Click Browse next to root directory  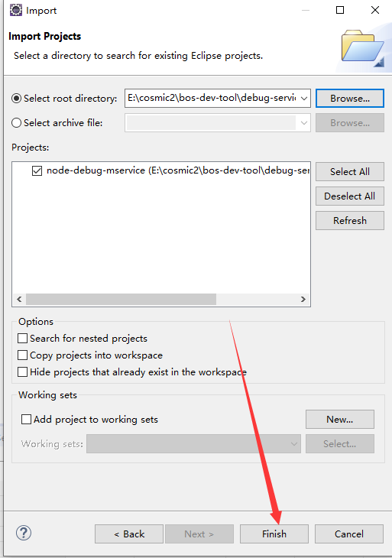(x=350, y=98)
